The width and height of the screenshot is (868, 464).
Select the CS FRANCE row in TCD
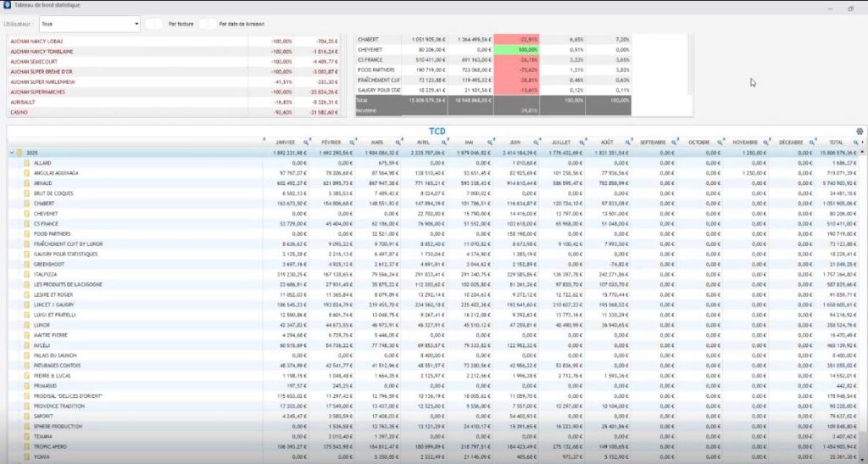click(x=434, y=224)
